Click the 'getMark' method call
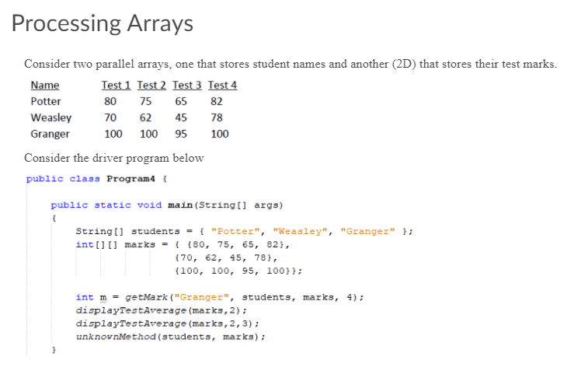588x378 pixels. tap(146, 297)
